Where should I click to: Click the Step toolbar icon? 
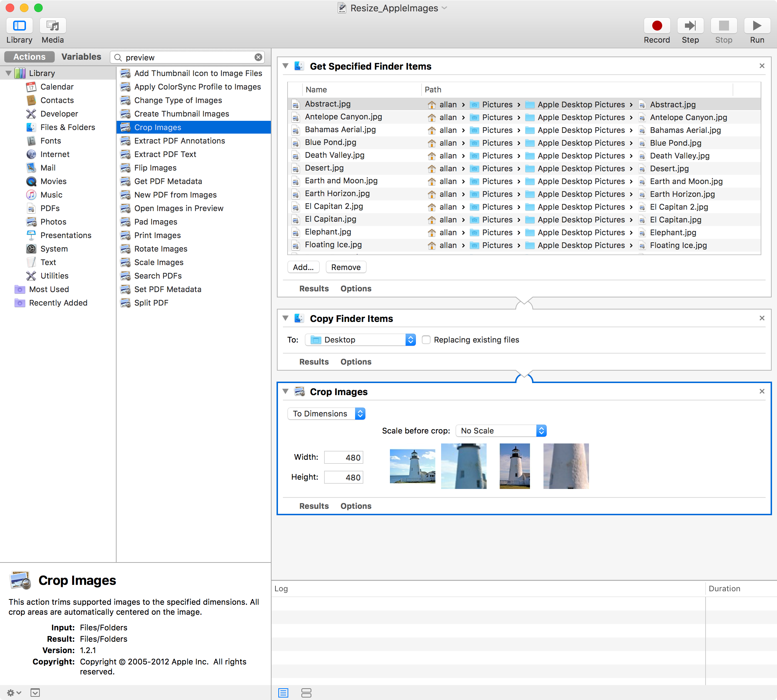coord(690,26)
